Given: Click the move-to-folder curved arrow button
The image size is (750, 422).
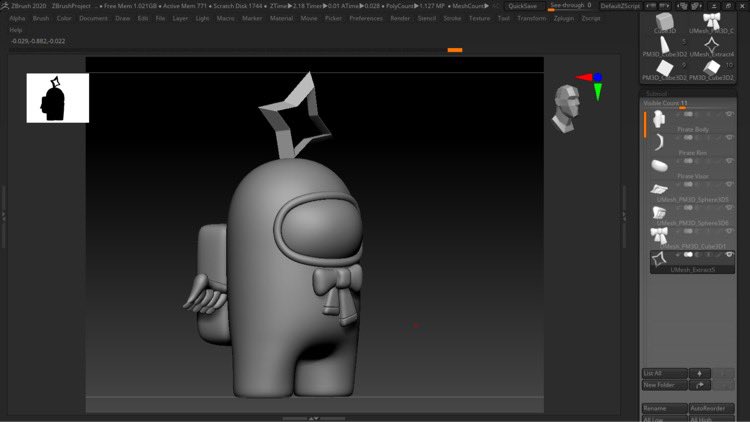Looking at the screenshot, I should pyautogui.click(x=699, y=385).
